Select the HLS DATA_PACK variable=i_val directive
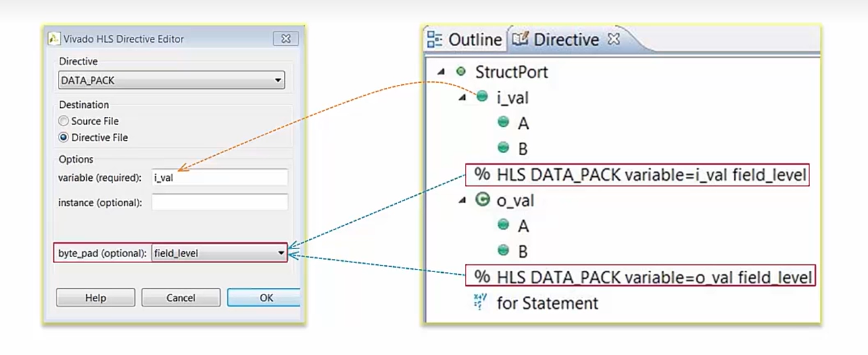 652,175
